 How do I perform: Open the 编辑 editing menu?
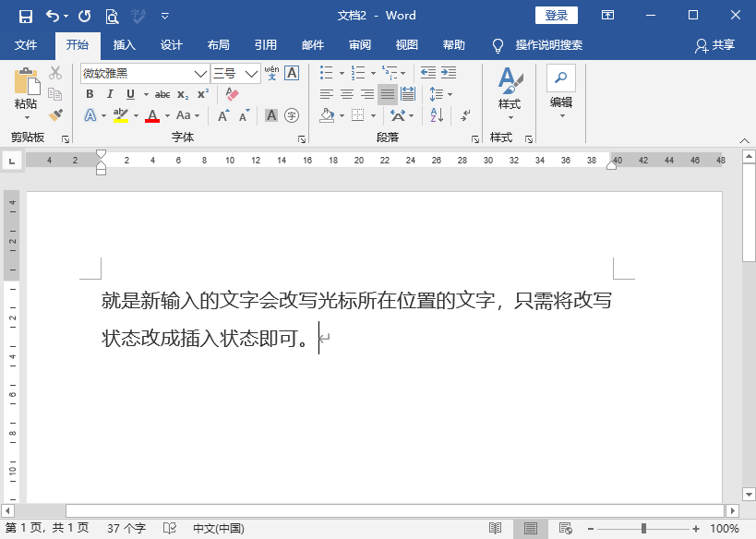(x=561, y=91)
